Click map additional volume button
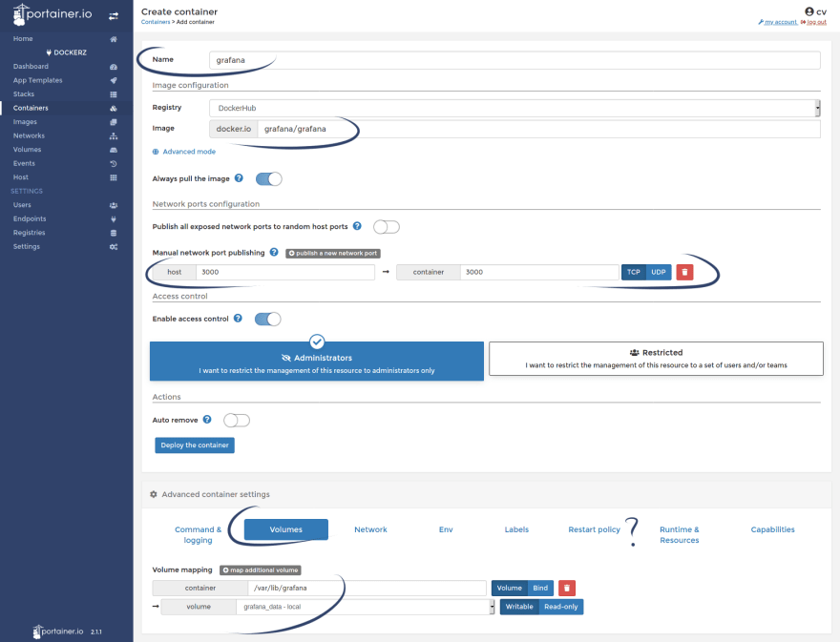Screen dimensions: 840x642 (261, 570)
